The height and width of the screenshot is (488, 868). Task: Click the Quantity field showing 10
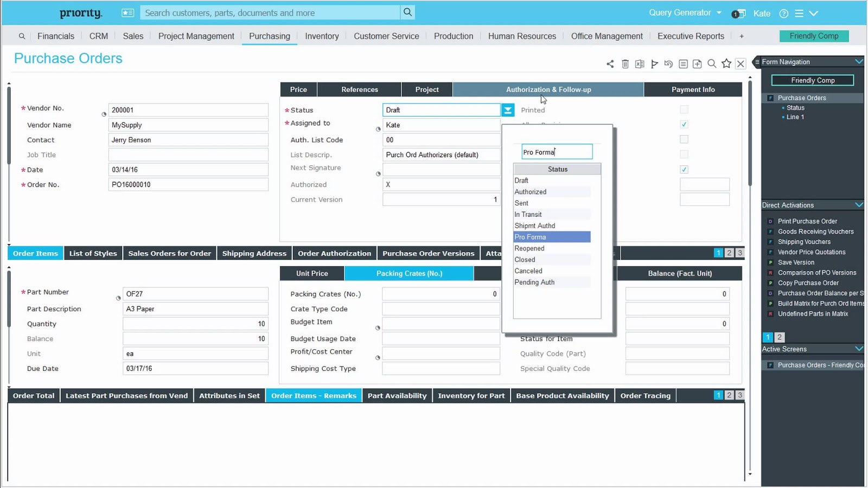(195, 324)
